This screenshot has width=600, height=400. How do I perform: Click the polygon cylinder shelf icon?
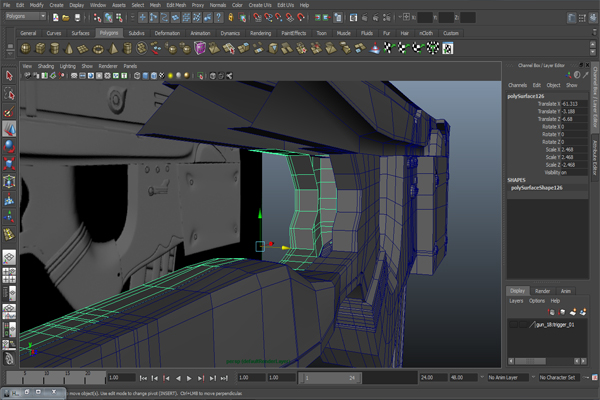(55, 49)
